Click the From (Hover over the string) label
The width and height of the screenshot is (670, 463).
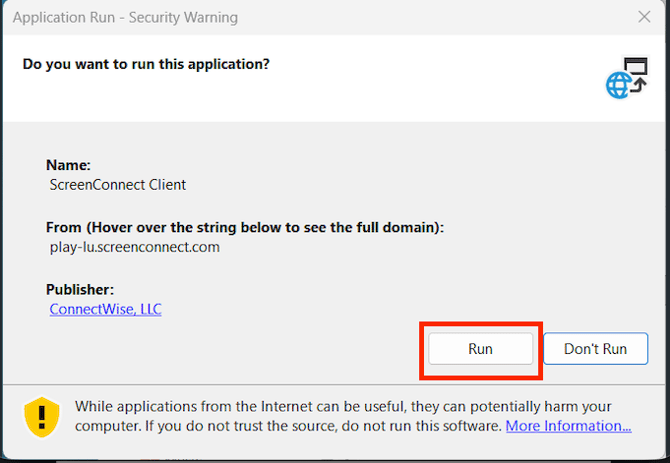245,227
